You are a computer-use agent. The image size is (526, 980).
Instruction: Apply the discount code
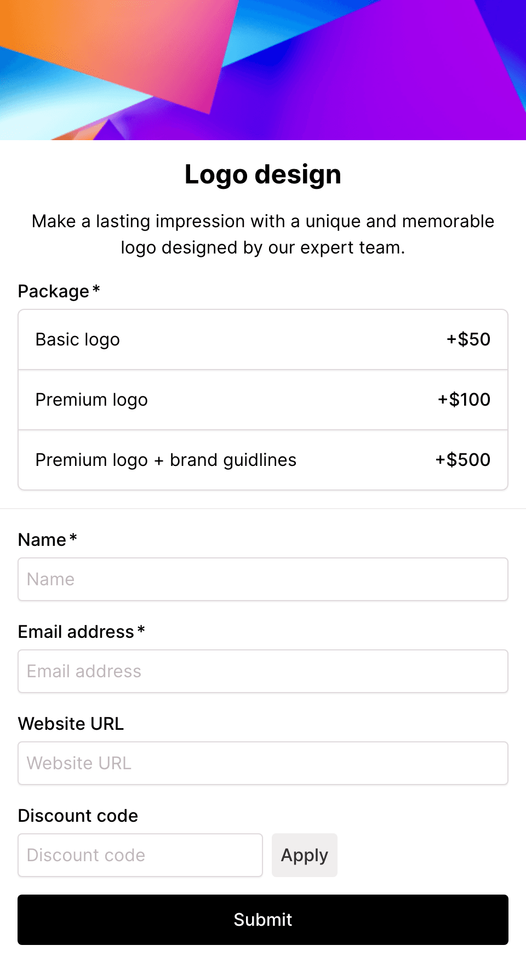pos(305,855)
